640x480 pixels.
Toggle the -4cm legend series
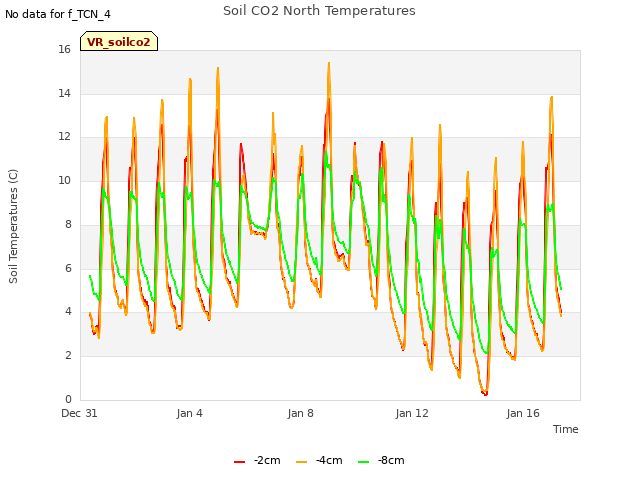point(319,460)
